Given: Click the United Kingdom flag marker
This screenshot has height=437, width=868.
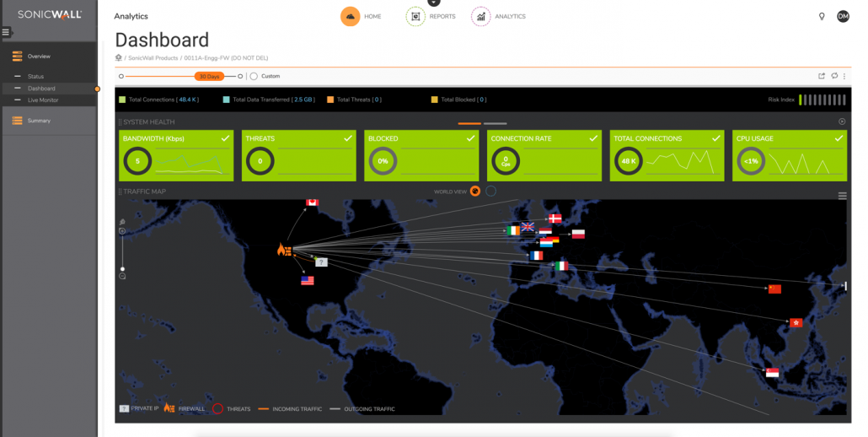Looking at the screenshot, I should tap(528, 227).
